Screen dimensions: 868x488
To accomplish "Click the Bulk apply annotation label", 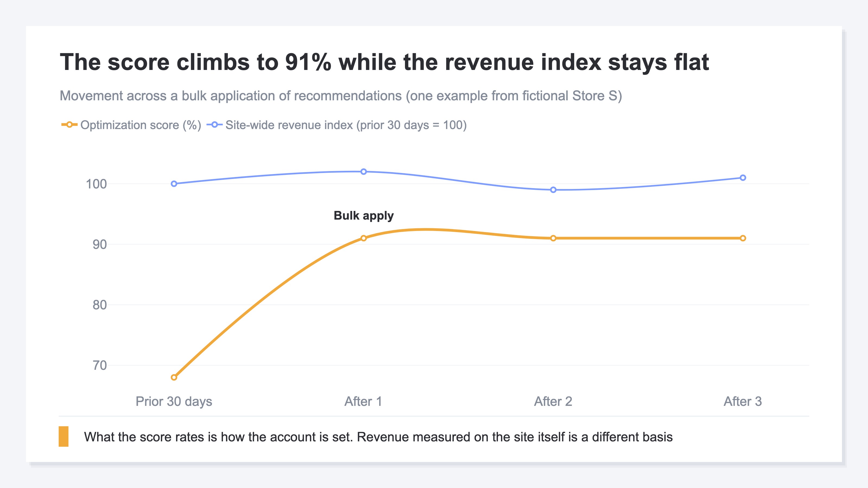I will (x=363, y=216).
